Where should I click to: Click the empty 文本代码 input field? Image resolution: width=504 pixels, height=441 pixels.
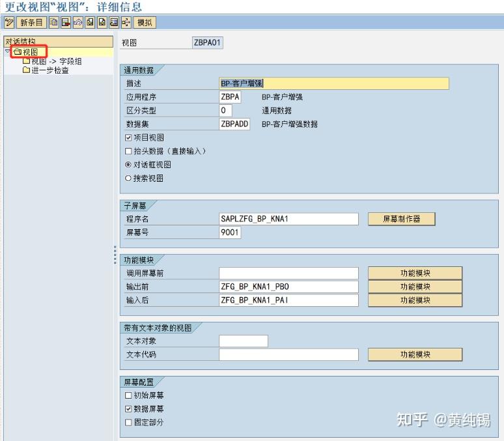(288, 354)
